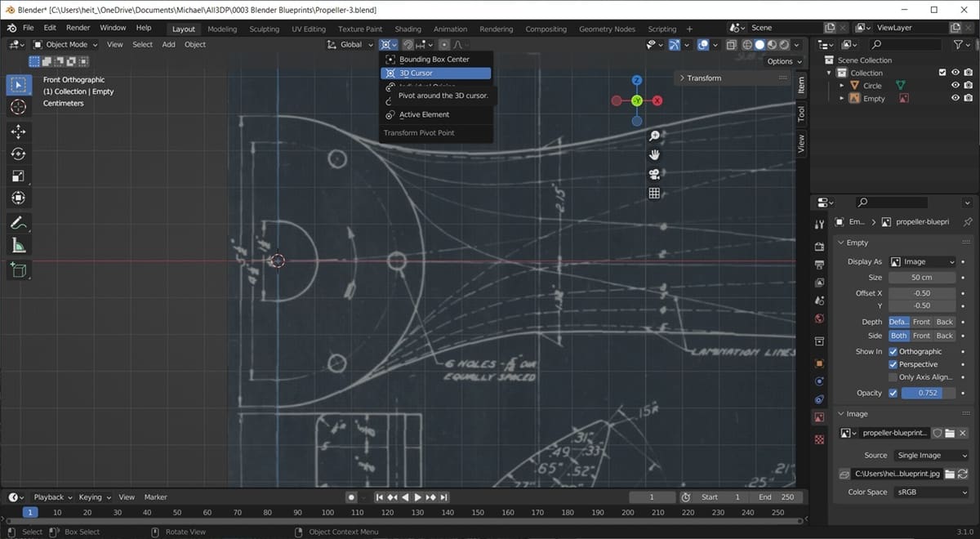Open image file browser folder icon
This screenshot has height=539, width=980.
click(x=949, y=474)
